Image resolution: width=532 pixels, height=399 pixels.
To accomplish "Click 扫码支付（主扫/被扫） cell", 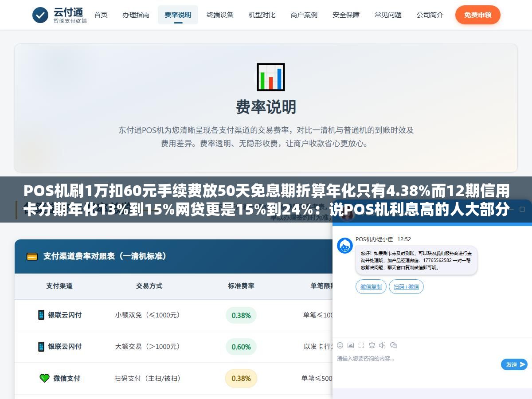I will pos(149,378).
